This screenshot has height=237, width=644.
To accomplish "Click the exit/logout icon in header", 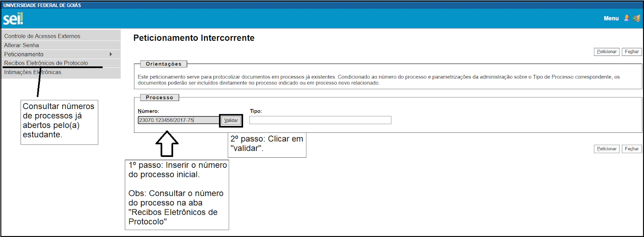I will click(x=636, y=18).
